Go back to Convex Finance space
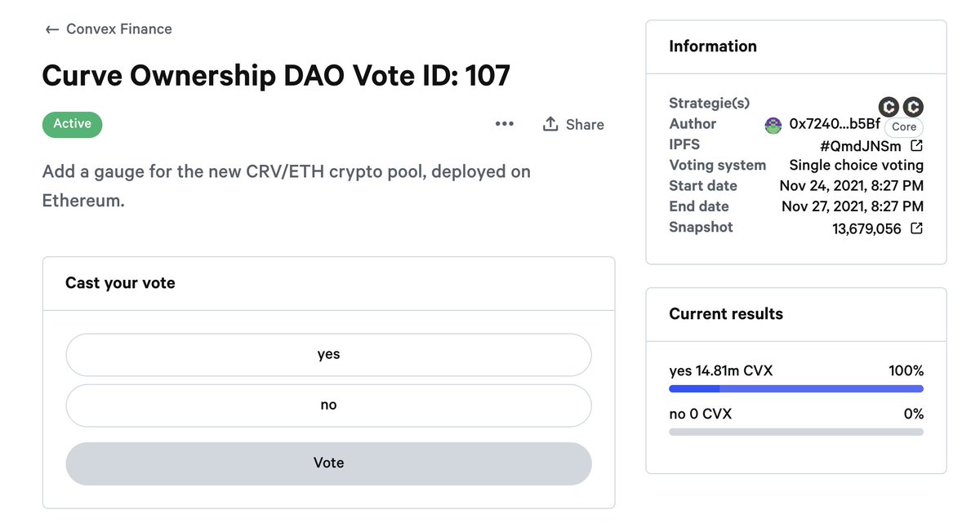Screen dimensions: 980x523 [x=119, y=29]
